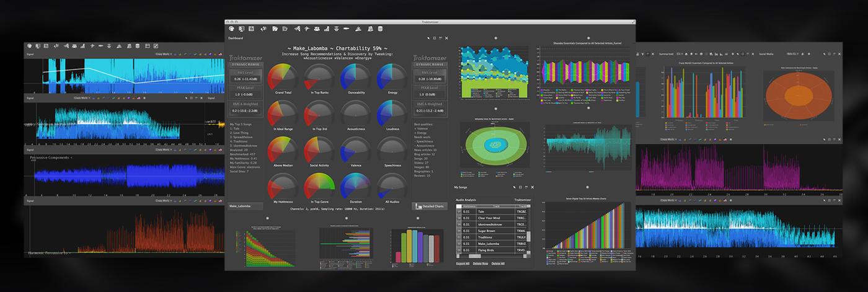
Task: Click the user monitor icon in main toolbar
Action: click(x=241, y=29)
